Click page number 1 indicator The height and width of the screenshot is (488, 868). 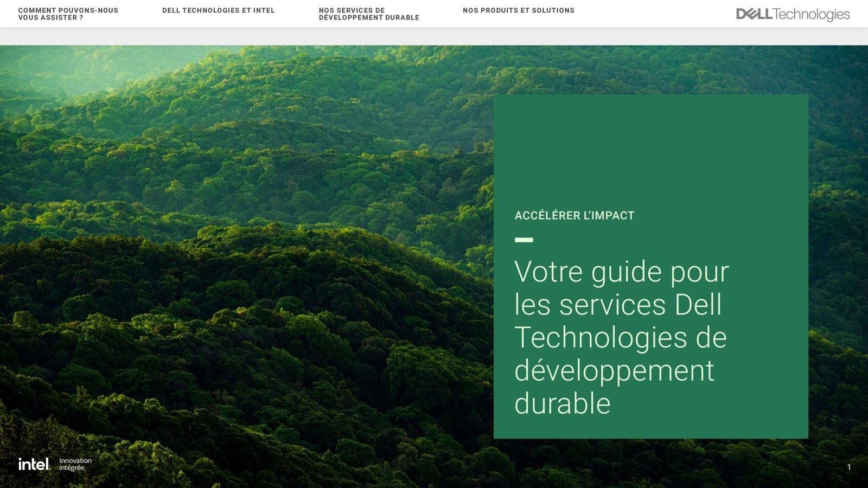(x=849, y=467)
